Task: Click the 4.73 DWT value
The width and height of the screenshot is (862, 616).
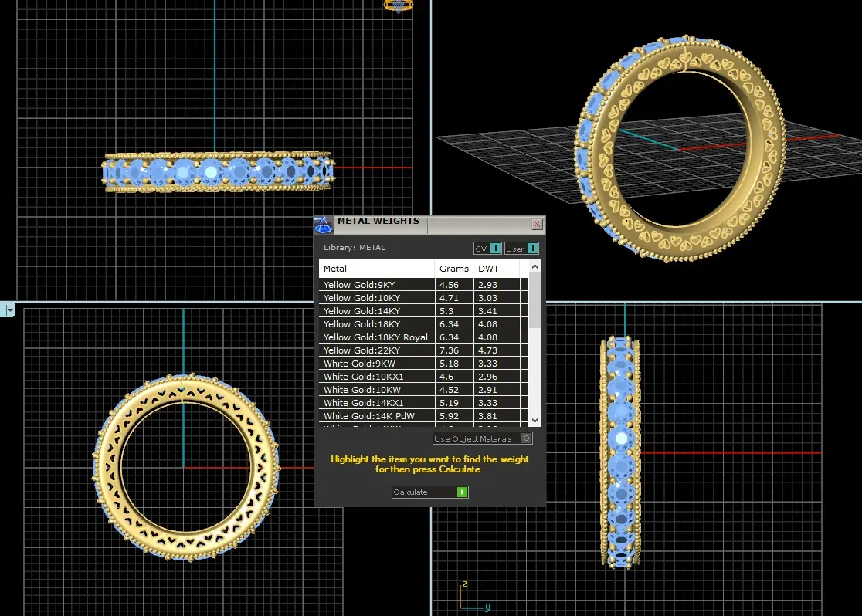Action: pos(487,350)
